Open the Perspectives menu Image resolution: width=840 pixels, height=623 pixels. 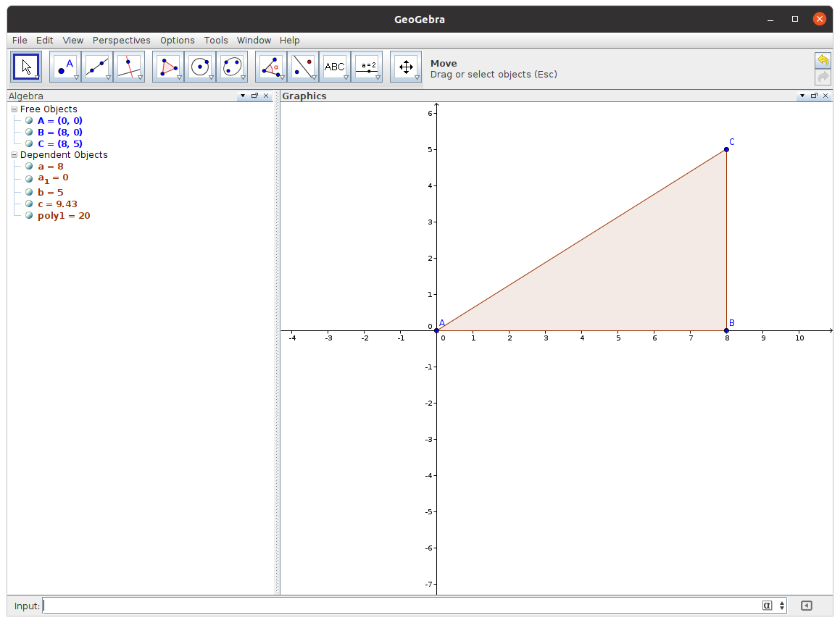click(x=121, y=41)
